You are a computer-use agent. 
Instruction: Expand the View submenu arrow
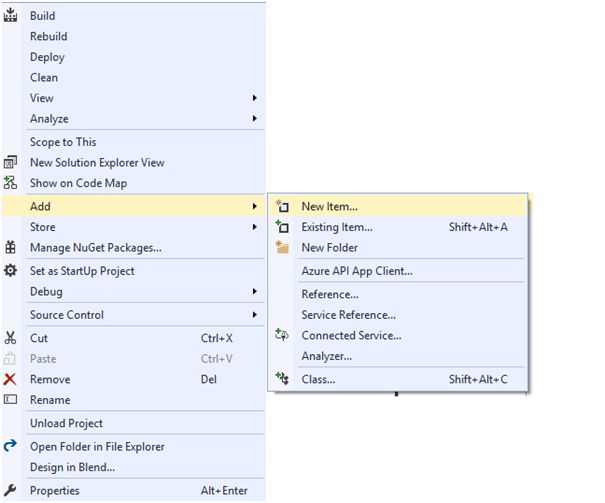point(255,98)
